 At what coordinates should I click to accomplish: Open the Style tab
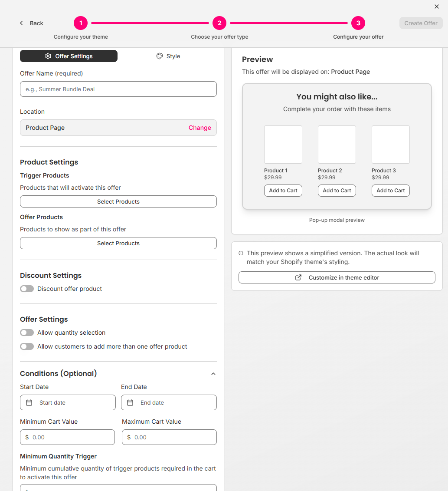click(x=168, y=56)
